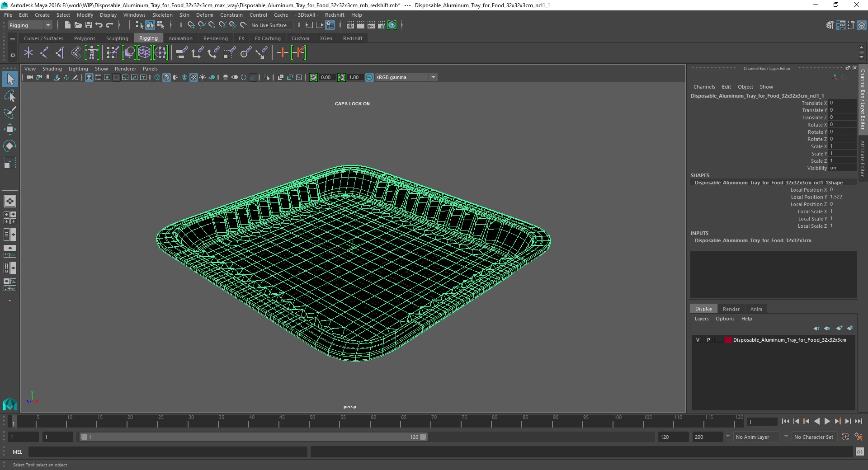Toggle viewport color management ON button
The width and height of the screenshot is (868, 470).
369,77
